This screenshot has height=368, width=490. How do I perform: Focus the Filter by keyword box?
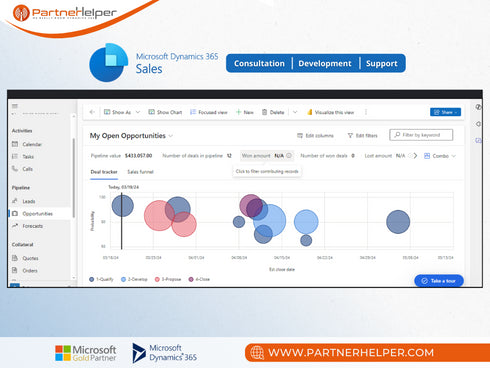tap(421, 135)
